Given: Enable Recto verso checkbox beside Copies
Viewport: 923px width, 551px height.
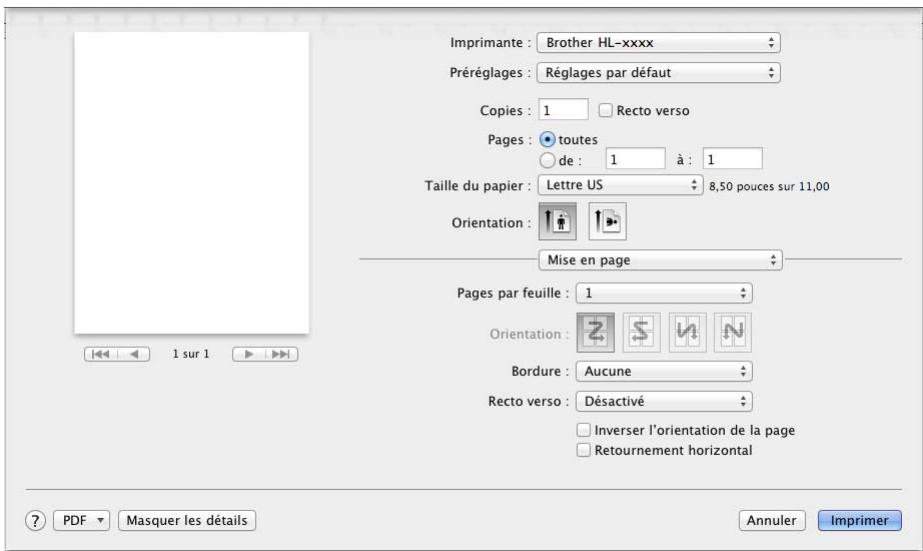Looking at the screenshot, I should tap(605, 110).
